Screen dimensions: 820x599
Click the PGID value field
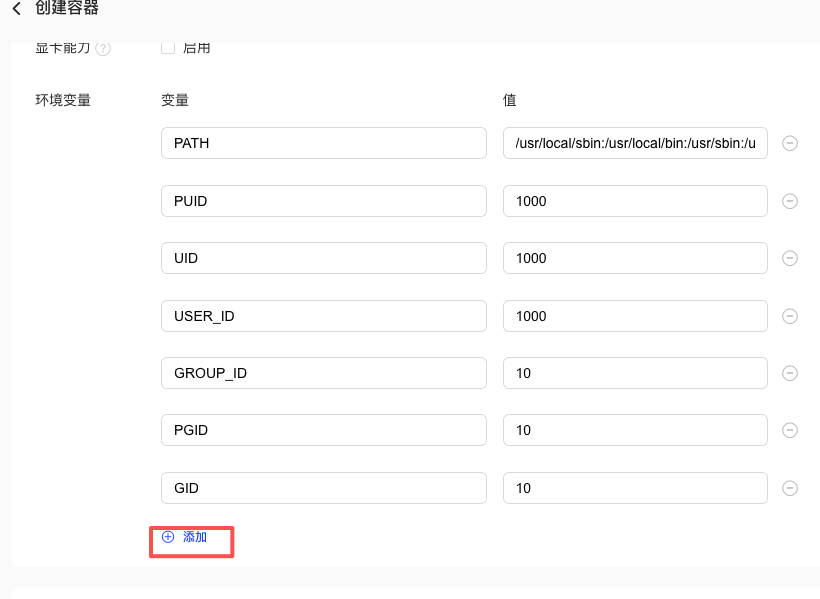(635, 430)
